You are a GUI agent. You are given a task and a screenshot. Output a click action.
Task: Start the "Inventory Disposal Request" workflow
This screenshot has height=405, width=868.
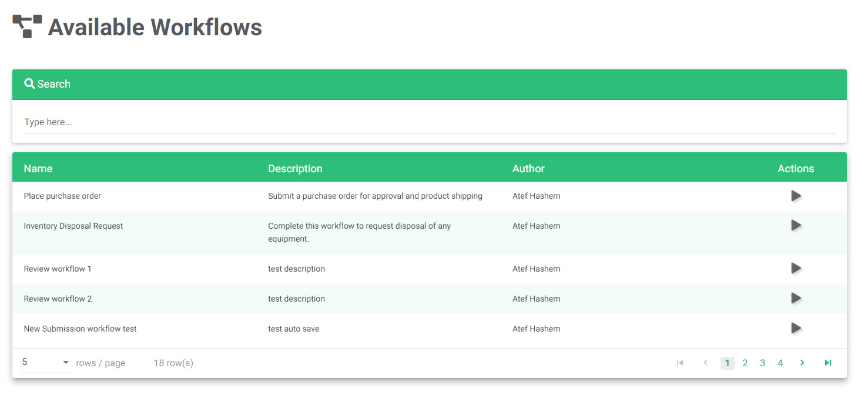pyautogui.click(x=796, y=225)
